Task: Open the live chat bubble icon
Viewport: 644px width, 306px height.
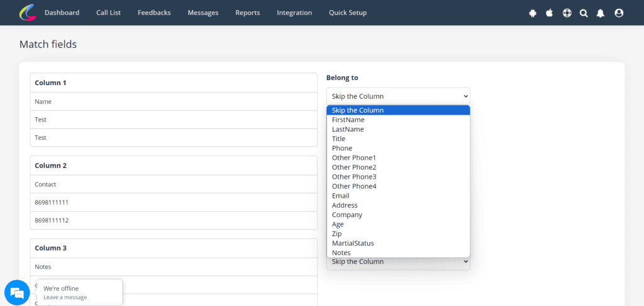Action: 17,293
